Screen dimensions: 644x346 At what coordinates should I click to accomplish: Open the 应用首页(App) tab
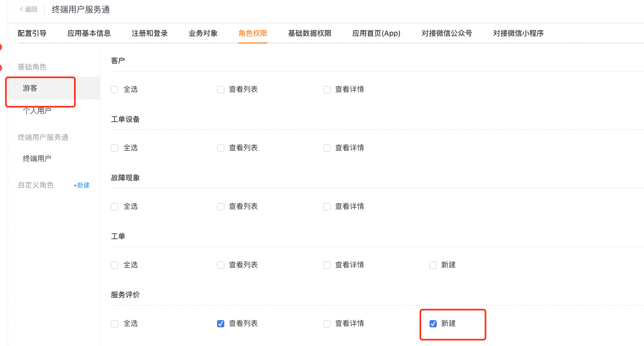[377, 33]
